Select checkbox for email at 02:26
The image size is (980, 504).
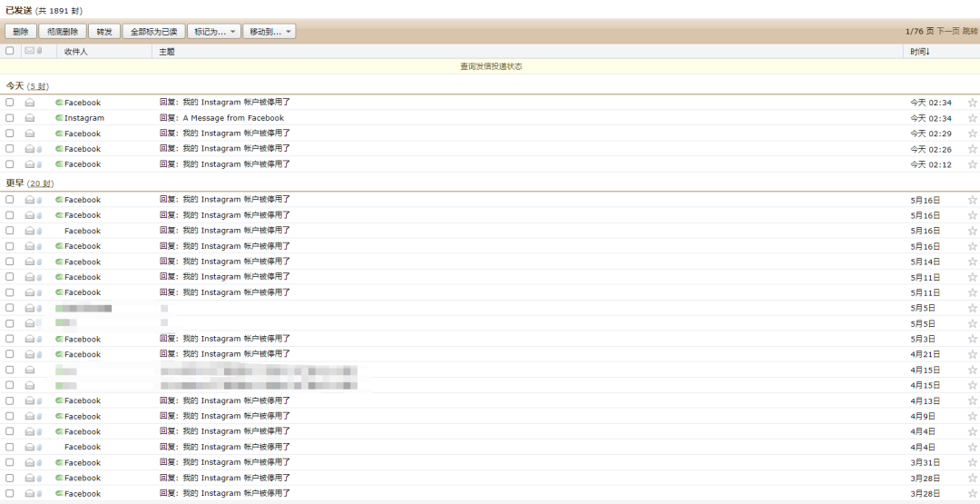pos(9,148)
